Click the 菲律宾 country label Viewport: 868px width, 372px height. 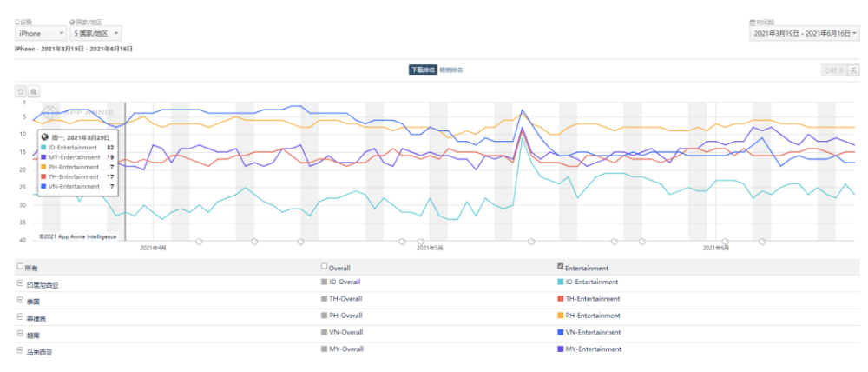(x=36, y=318)
